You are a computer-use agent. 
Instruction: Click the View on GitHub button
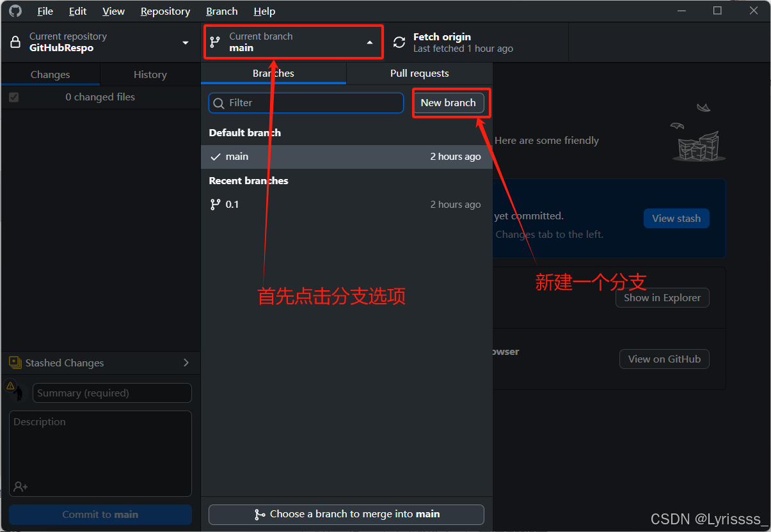pyautogui.click(x=664, y=359)
